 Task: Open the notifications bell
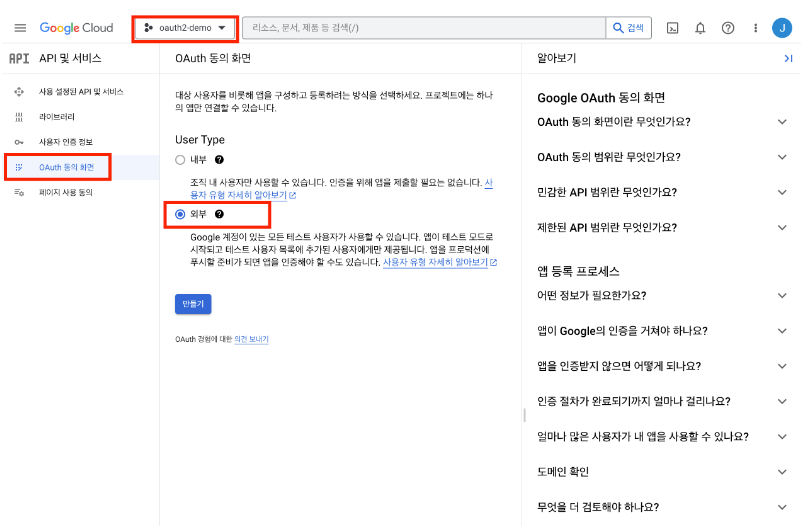click(700, 28)
